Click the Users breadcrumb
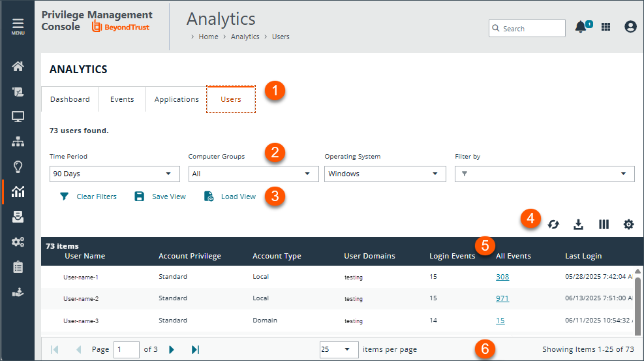The width and height of the screenshot is (644, 361). 281,37
